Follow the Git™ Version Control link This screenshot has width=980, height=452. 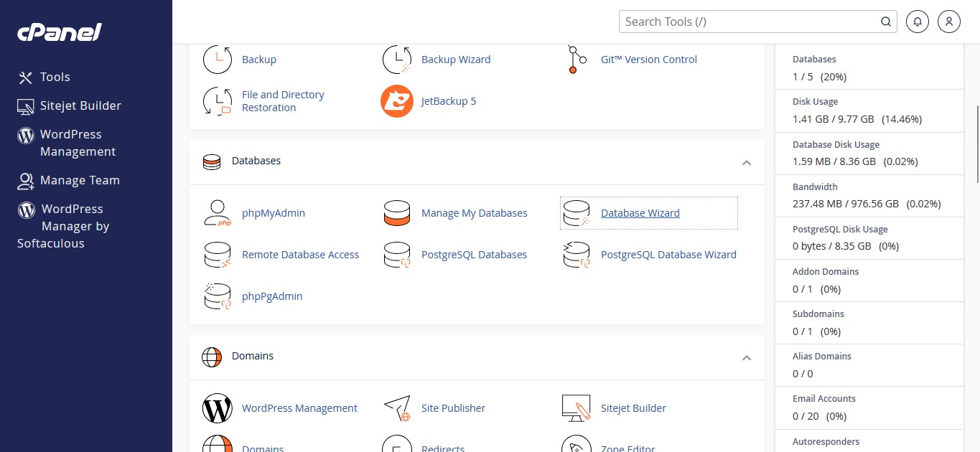coord(649,60)
